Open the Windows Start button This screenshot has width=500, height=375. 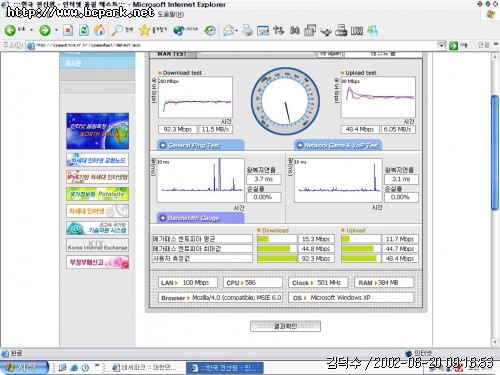pyautogui.click(x=24, y=368)
